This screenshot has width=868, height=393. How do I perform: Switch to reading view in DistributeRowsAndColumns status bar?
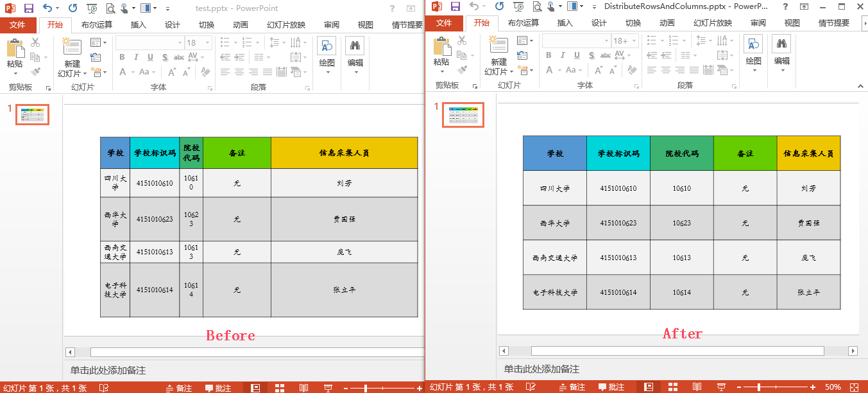pos(697,387)
